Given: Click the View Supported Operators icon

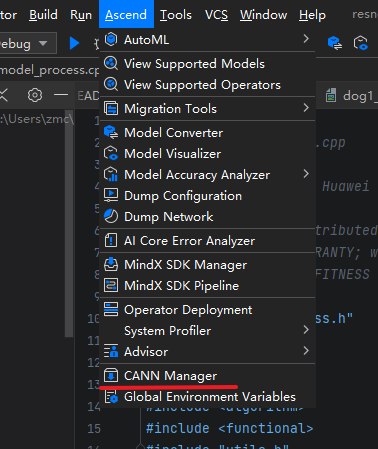Looking at the screenshot, I should [x=111, y=84].
